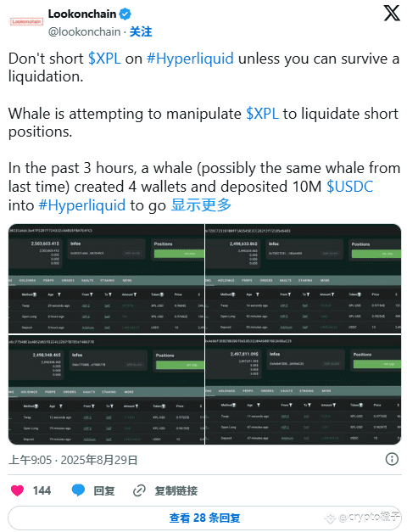Viewport: 407px width, 532px height.
Task: Click the 复制链接 copy link text
Action: click(x=176, y=490)
